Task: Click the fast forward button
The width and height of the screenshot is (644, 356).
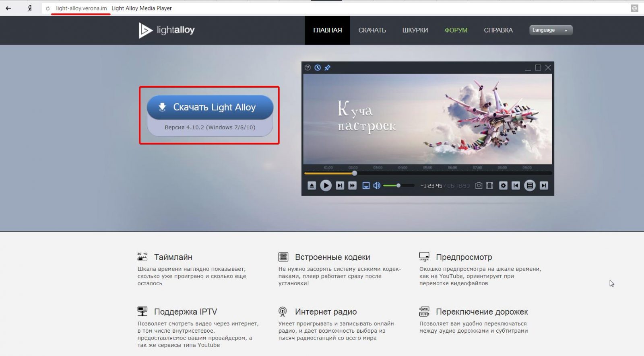Action: [352, 185]
